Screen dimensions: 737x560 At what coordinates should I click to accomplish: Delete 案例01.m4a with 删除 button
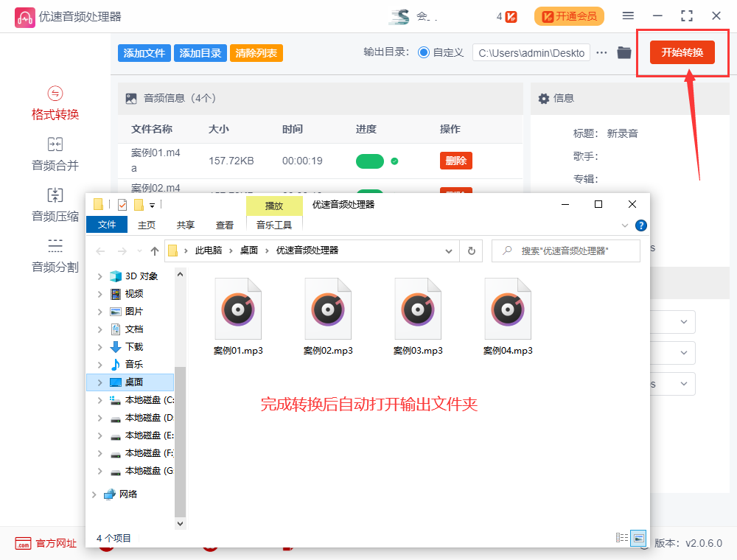pos(456,161)
